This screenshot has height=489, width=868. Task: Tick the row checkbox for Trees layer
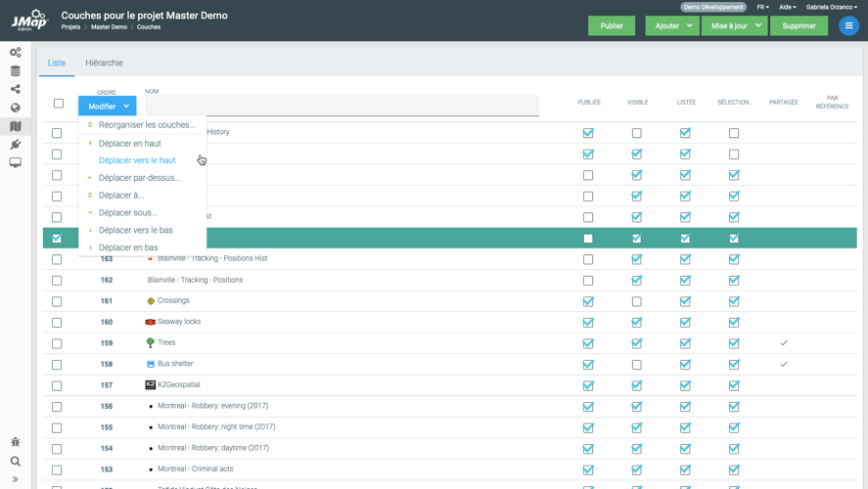pos(57,343)
